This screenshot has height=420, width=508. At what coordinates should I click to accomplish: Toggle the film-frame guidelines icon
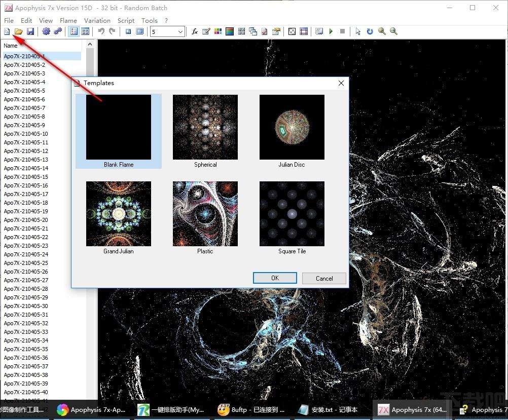click(x=304, y=31)
